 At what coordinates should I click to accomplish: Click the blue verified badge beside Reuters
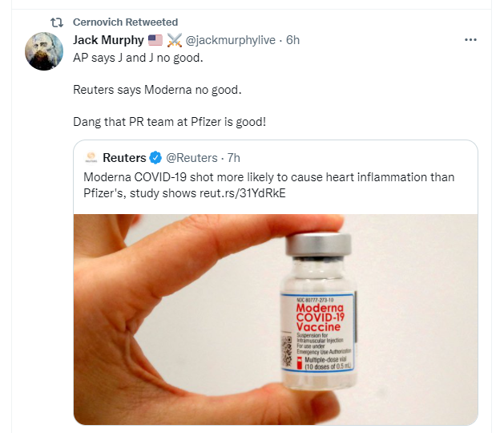point(156,157)
